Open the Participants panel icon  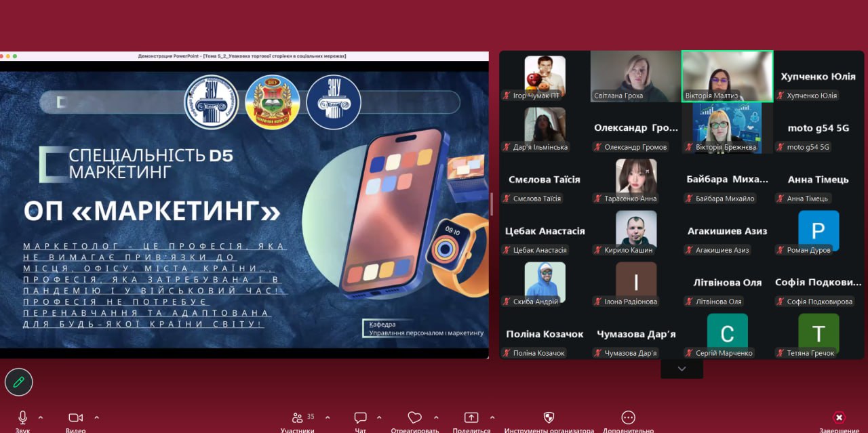(x=297, y=417)
